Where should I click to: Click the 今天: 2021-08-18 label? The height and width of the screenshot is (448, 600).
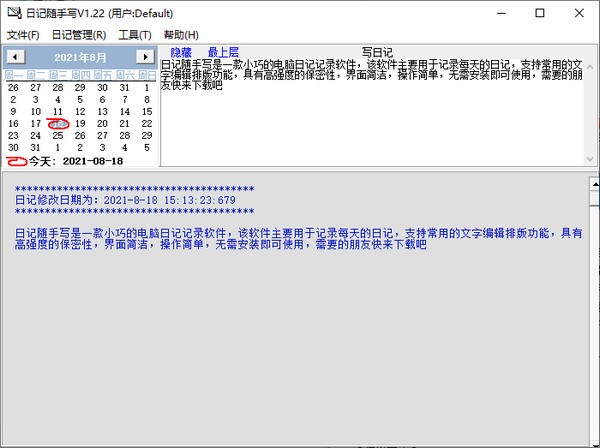[x=76, y=161]
